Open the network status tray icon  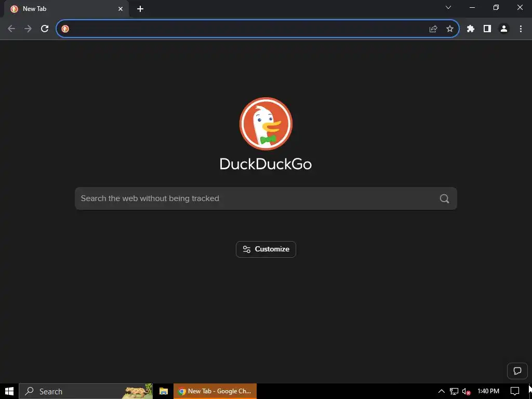point(454,391)
